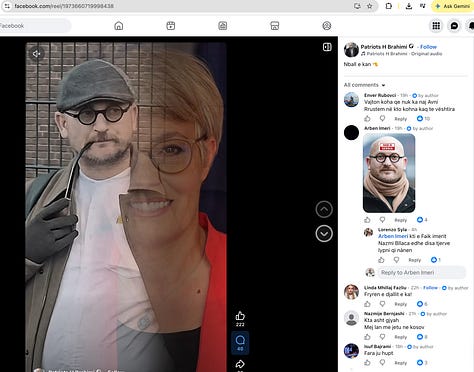Like Linda Mhillaj Fazliu's comment
This screenshot has width=474, height=372.
point(367,304)
